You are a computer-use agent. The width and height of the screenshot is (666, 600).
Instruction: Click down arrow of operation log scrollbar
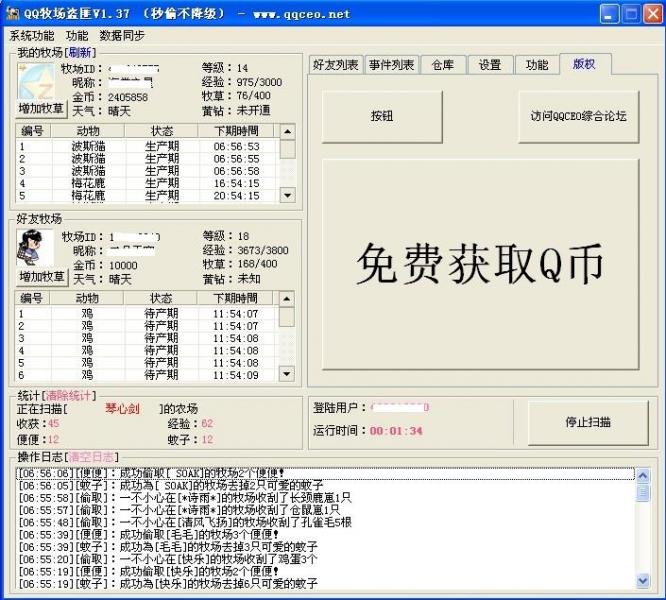pos(643,580)
